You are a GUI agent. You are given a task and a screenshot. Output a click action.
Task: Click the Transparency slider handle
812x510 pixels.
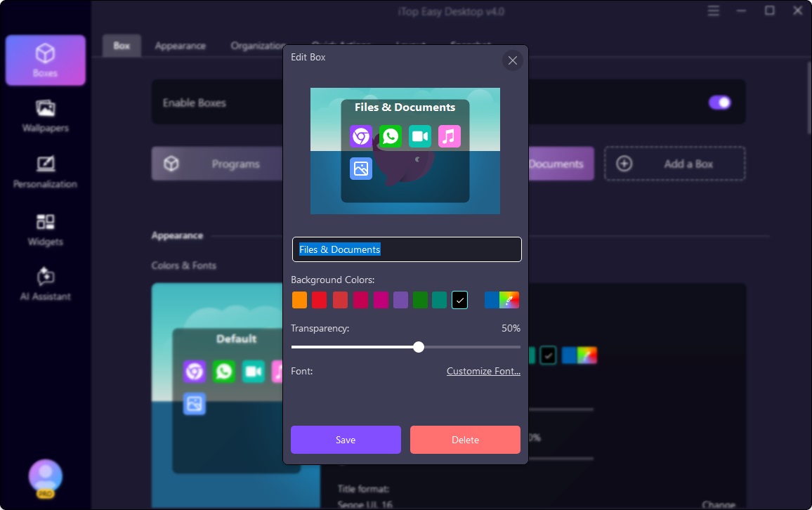pos(419,347)
